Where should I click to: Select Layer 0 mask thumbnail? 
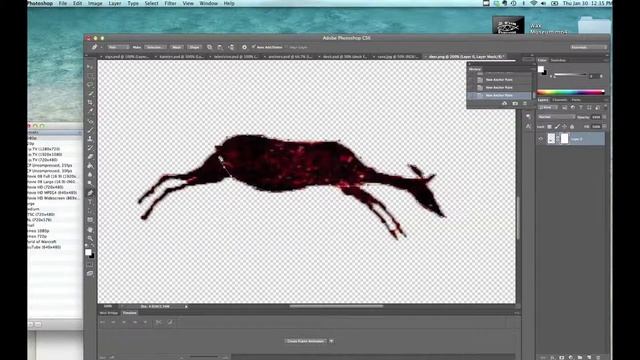[564, 139]
